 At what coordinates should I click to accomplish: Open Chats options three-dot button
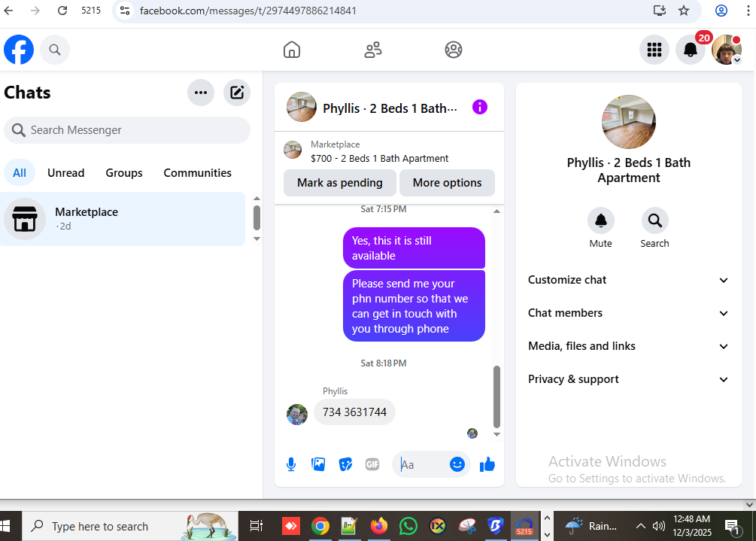(x=201, y=93)
